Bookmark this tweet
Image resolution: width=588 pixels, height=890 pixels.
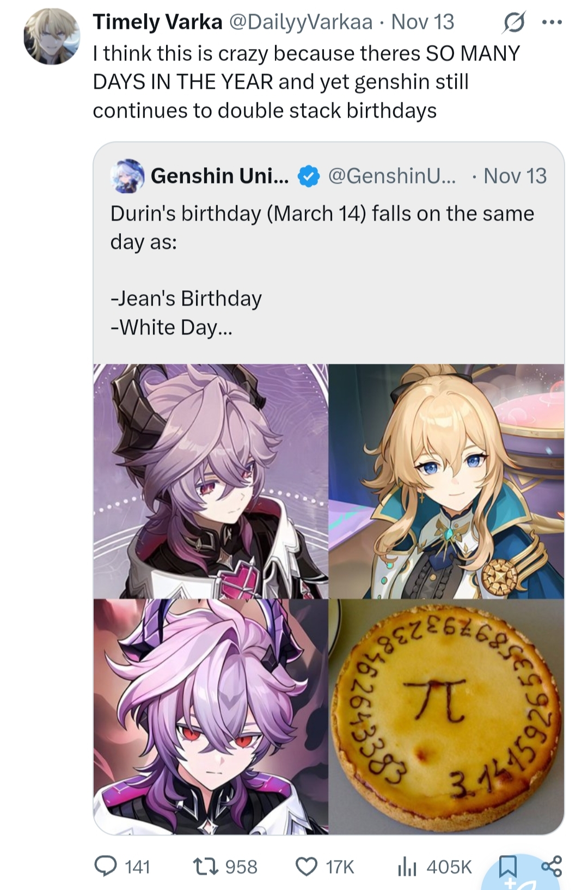coord(508,866)
